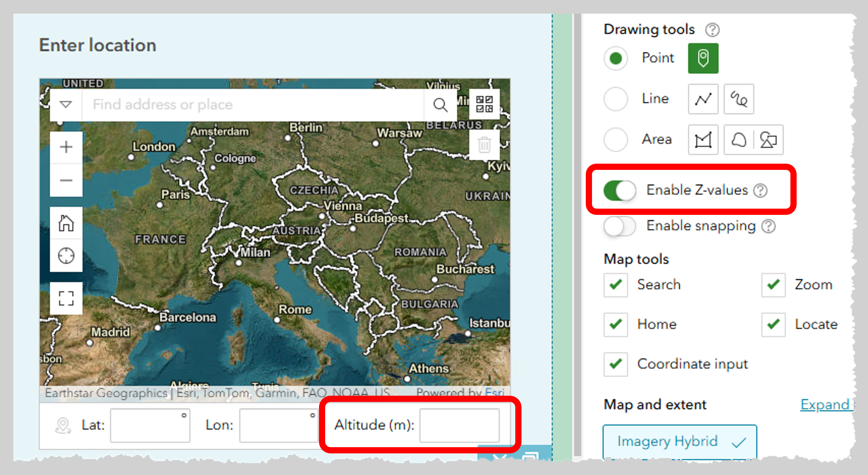Choose the polyline drawing tool

coord(702,99)
